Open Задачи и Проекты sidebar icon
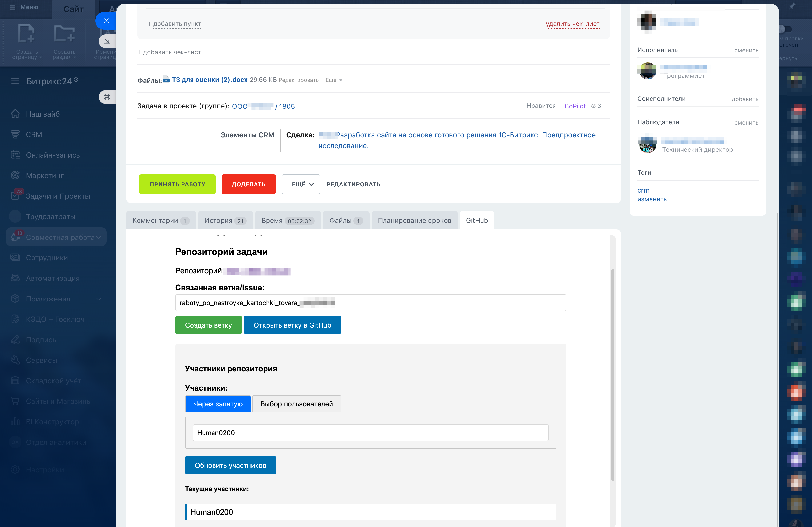The height and width of the screenshot is (527, 812). [x=15, y=196]
